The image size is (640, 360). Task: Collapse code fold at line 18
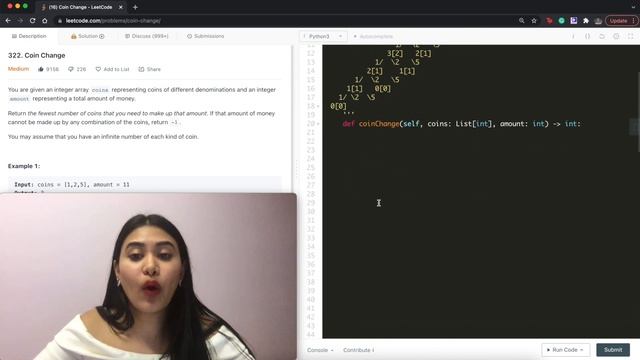(x=318, y=106)
